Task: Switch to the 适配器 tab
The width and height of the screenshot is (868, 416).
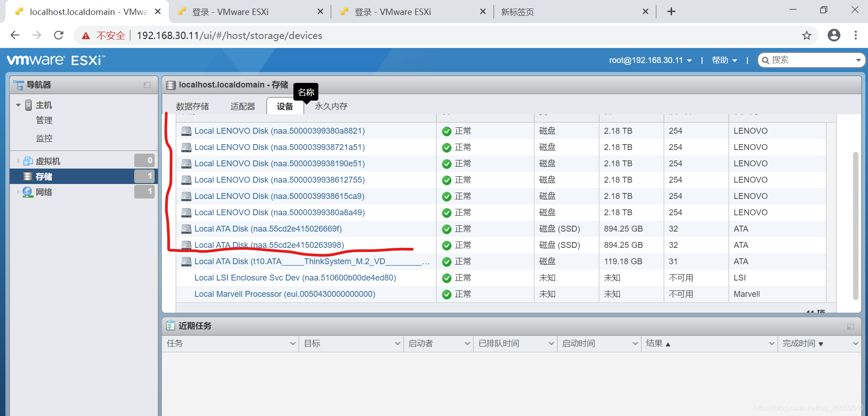Action: point(243,106)
